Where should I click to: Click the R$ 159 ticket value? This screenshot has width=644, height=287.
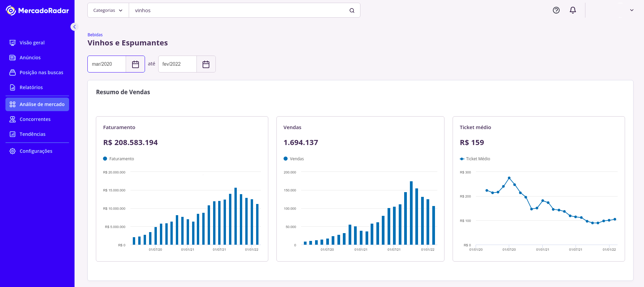pyautogui.click(x=472, y=143)
